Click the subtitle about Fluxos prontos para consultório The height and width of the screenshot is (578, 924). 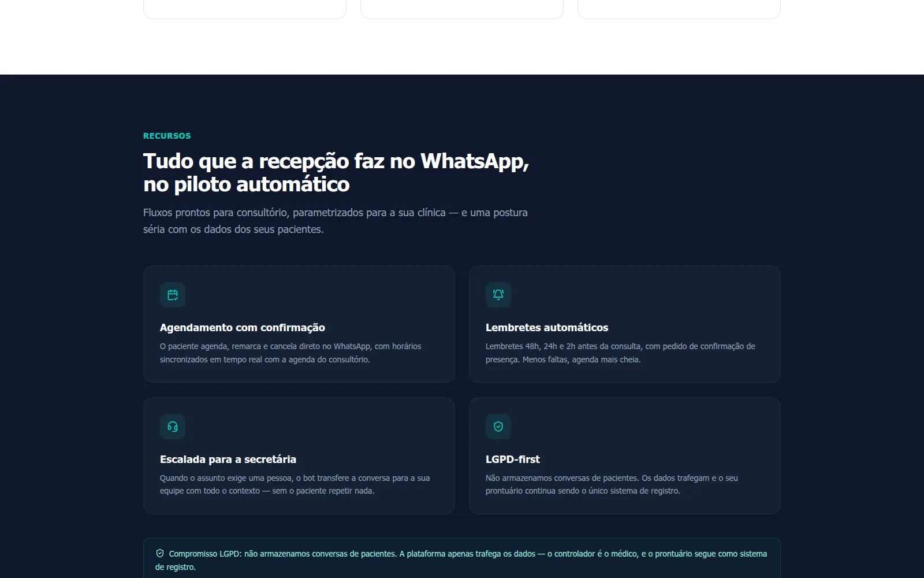336,221
